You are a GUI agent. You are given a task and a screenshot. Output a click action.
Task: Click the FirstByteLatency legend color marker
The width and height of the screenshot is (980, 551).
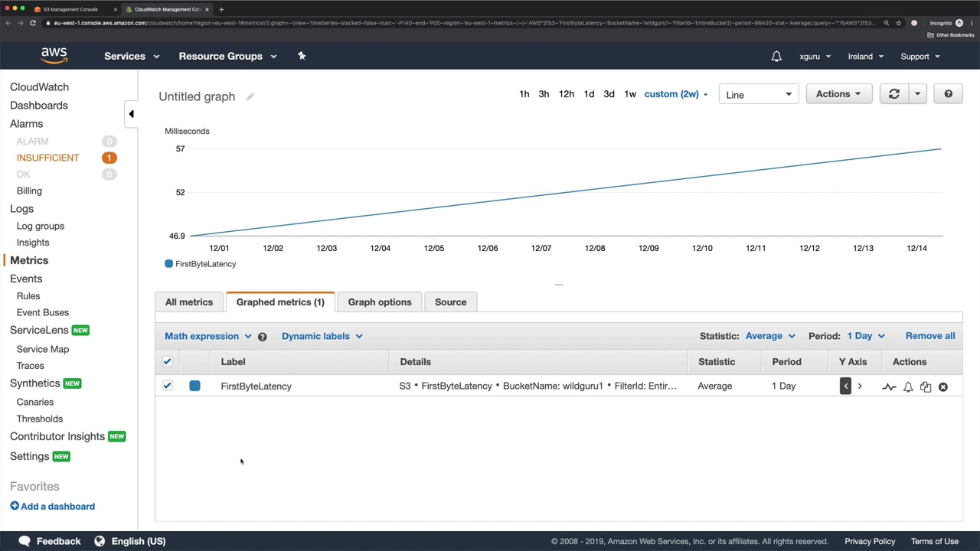(168, 264)
